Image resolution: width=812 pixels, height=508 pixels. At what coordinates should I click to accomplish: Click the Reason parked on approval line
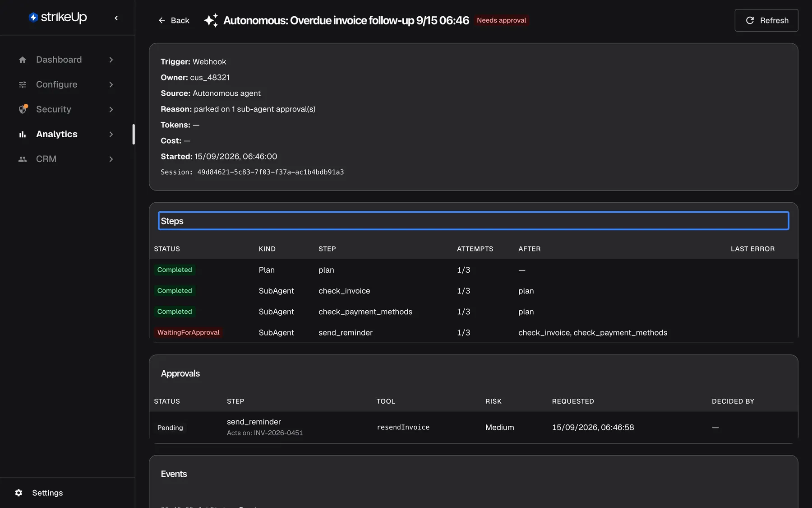click(x=238, y=109)
